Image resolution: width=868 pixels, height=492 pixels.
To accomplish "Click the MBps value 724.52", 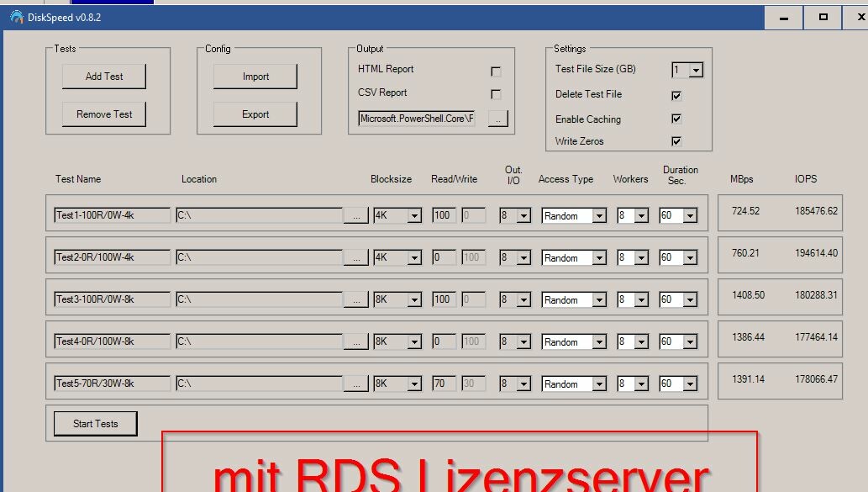I will click(745, 211).
